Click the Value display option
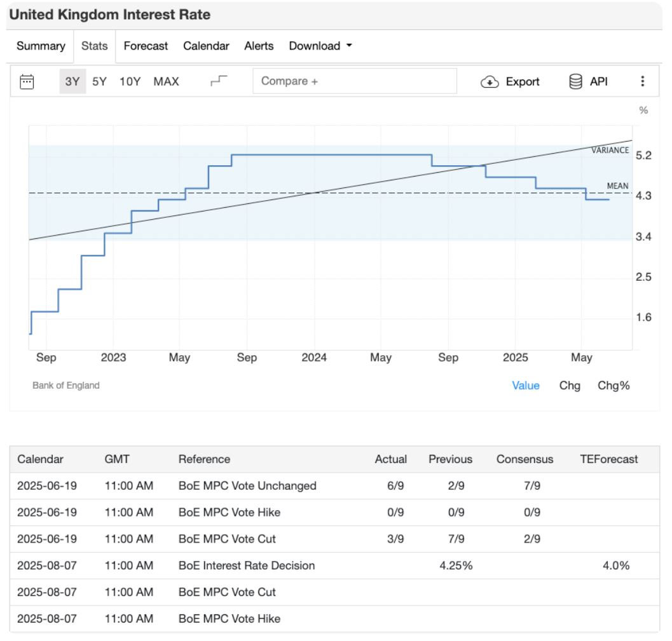672x641 pixels. (526, 386)
